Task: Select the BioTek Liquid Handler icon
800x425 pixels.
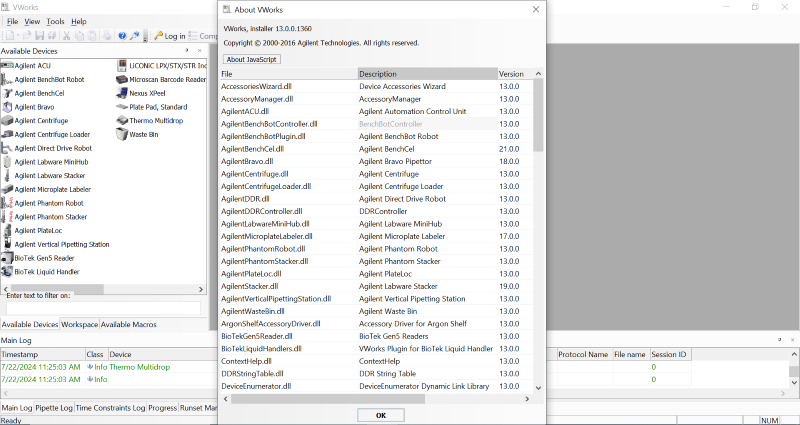Action: [7, 272]
